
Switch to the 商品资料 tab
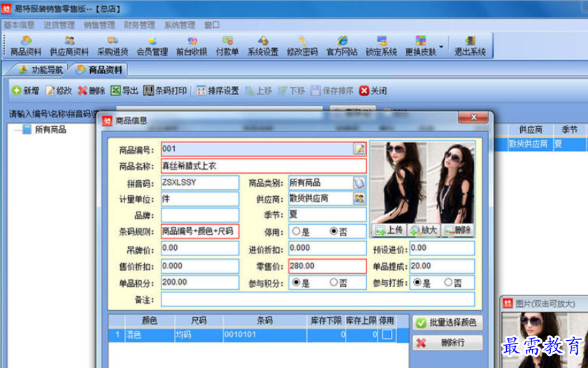[x=99, y=70]
